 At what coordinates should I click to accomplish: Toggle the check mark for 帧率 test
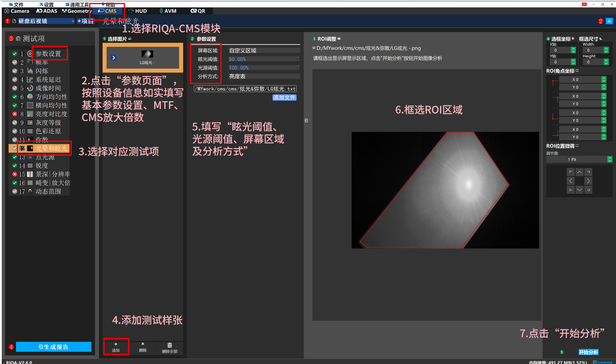(x=15, y=62)
